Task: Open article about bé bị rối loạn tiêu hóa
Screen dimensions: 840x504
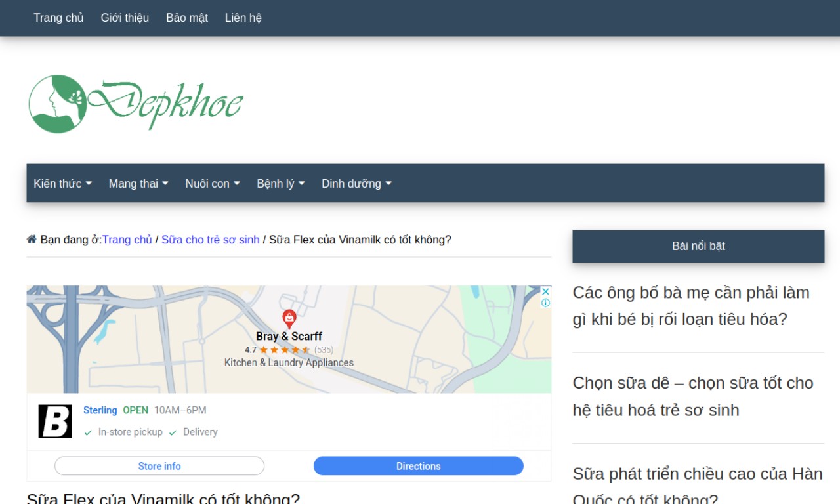Action: pos(691,306)
